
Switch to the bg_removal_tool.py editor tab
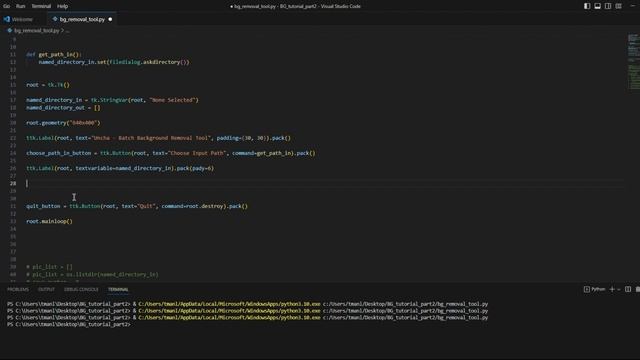[x=82, y=19]
